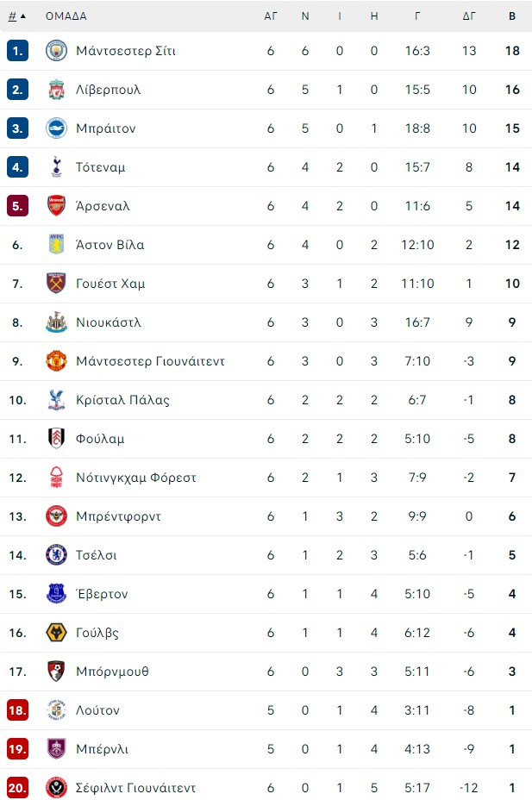The image size is (532, 800).
Task: Click the West Ham badge icon
Action: (56, 284)
